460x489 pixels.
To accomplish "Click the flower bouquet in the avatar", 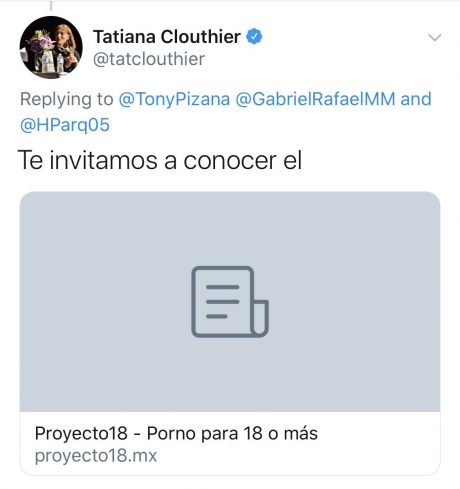I will pyautogui.click(x=41, y=42).
